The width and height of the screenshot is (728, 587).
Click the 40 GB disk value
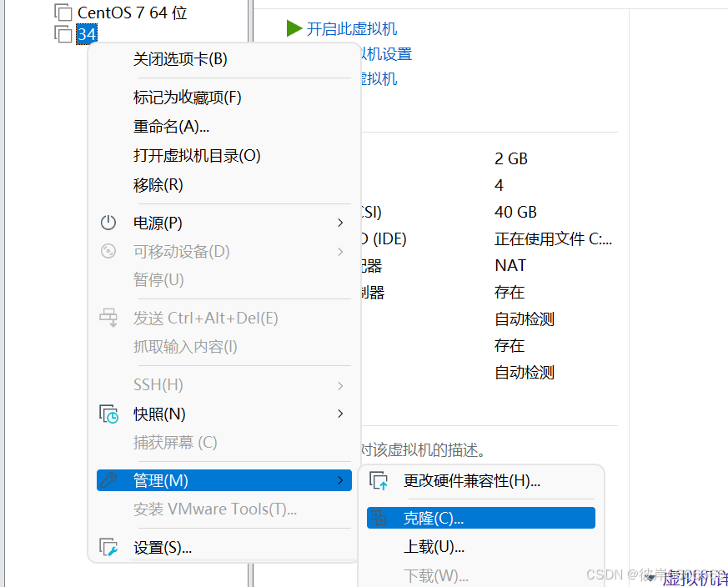(x=515, y=213)
